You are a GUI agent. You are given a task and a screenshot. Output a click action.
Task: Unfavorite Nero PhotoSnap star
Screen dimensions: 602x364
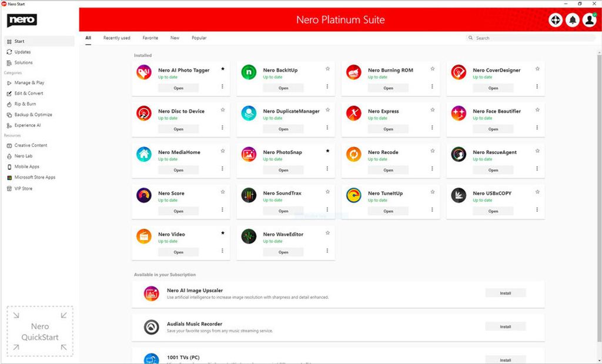point(327,151)
